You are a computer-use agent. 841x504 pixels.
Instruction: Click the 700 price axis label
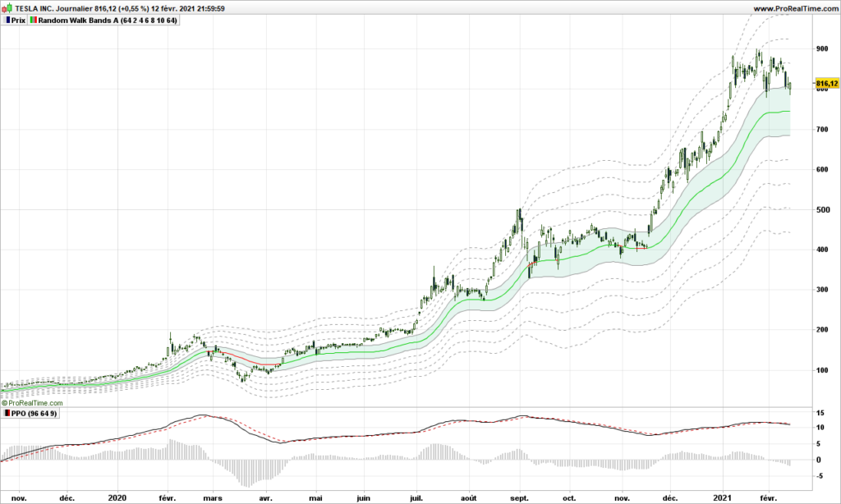coord(821,129)
